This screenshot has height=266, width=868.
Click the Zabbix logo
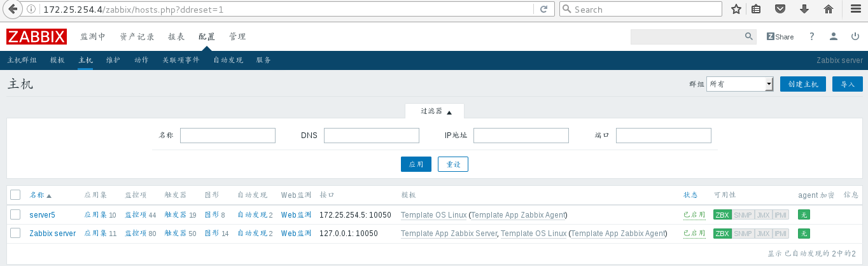pyautogui.click(x=36, y=37)
